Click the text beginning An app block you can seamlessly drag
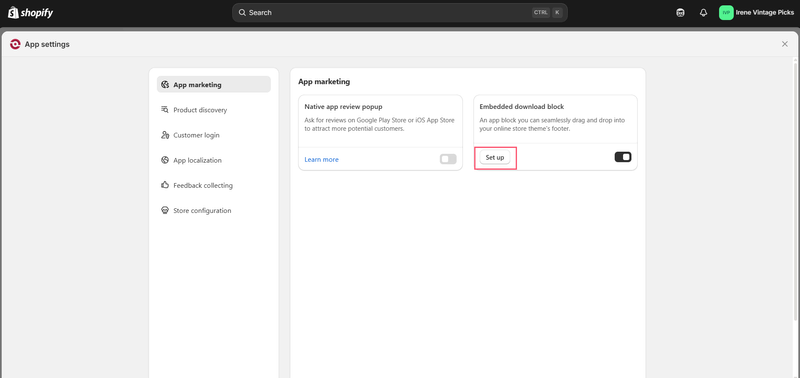Image resolution: width=800 pixels, height=378 pixels. 553,124
